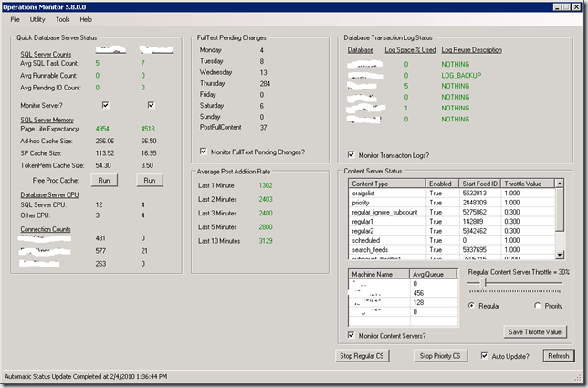This screenshot has width=588, height=388.
Task: Click the Log Space % Used header
Action: [410, 50]
